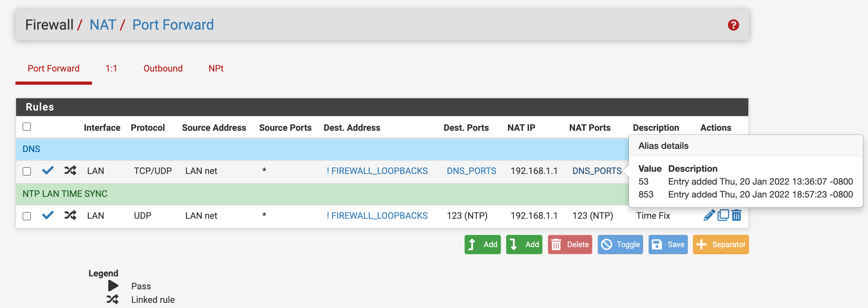
Task: Click the 123 (NTP) Dest. Ports value
Action: coord(467,215)
